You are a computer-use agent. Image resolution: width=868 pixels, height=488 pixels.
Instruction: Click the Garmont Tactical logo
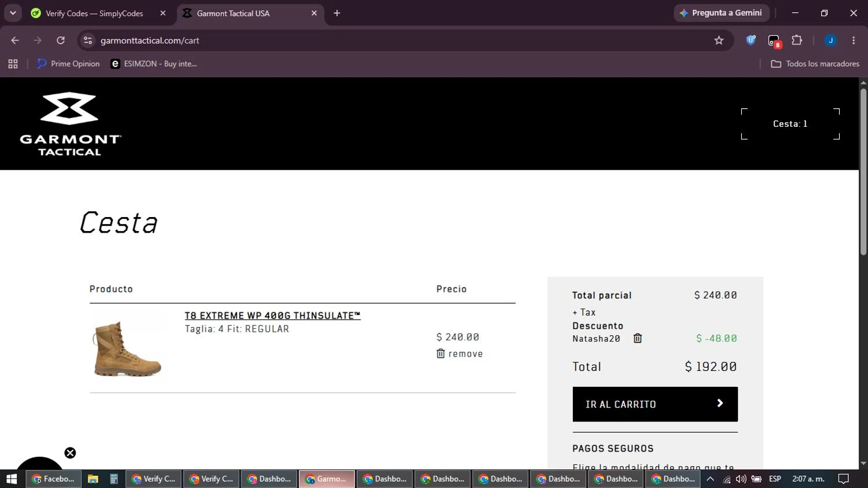pyautogui.click(x=70, y=124)
